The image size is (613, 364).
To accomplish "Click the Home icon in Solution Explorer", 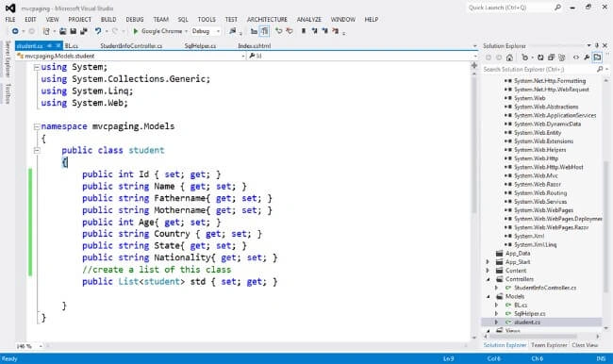I will coord(509,58).
